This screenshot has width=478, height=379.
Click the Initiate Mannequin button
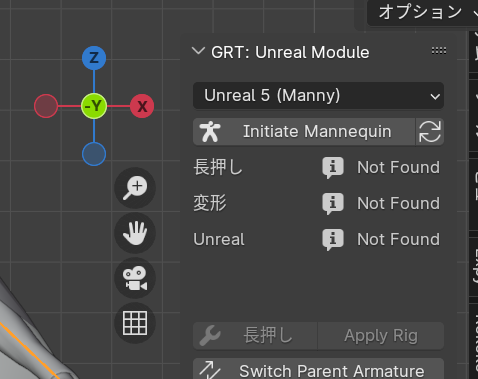click(304, 132)
